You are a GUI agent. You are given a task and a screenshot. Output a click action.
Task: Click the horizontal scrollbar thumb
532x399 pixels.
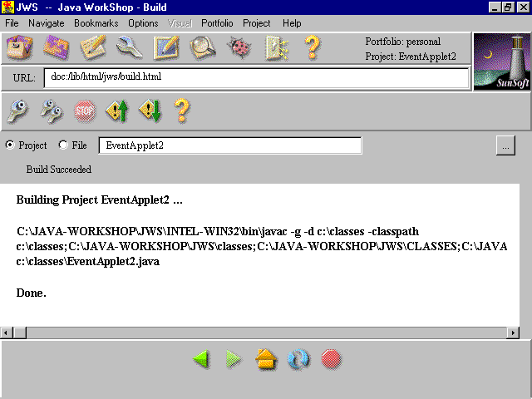[x=20, y=332]
